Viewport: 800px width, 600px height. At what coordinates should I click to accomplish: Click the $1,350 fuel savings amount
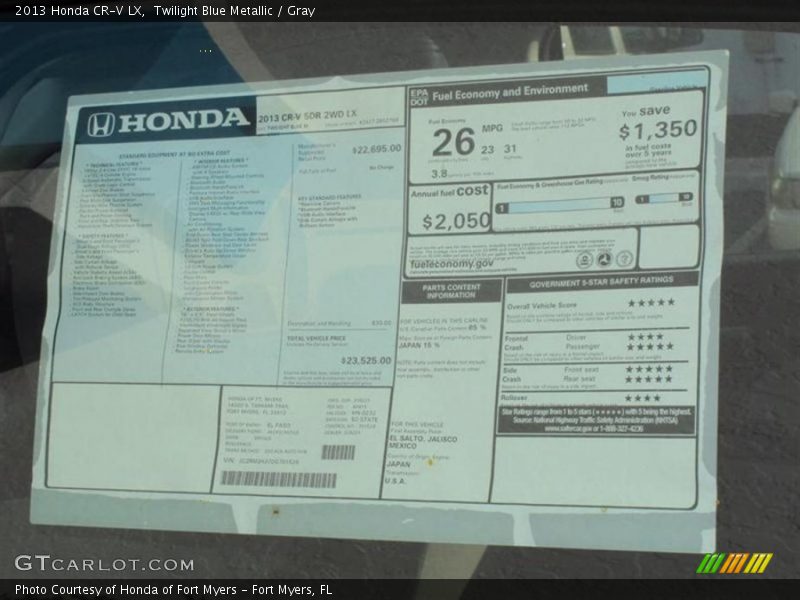(x=657, y=130)
